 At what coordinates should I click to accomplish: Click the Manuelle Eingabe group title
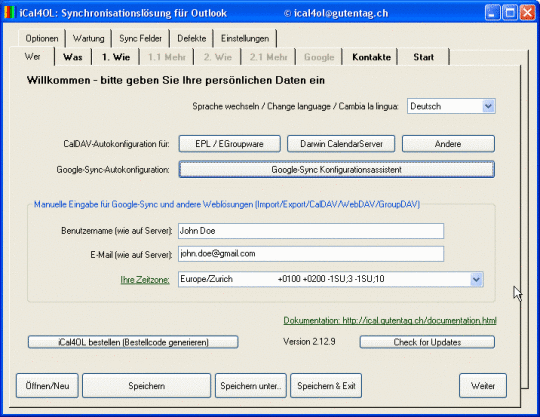(x=227, y=205)
